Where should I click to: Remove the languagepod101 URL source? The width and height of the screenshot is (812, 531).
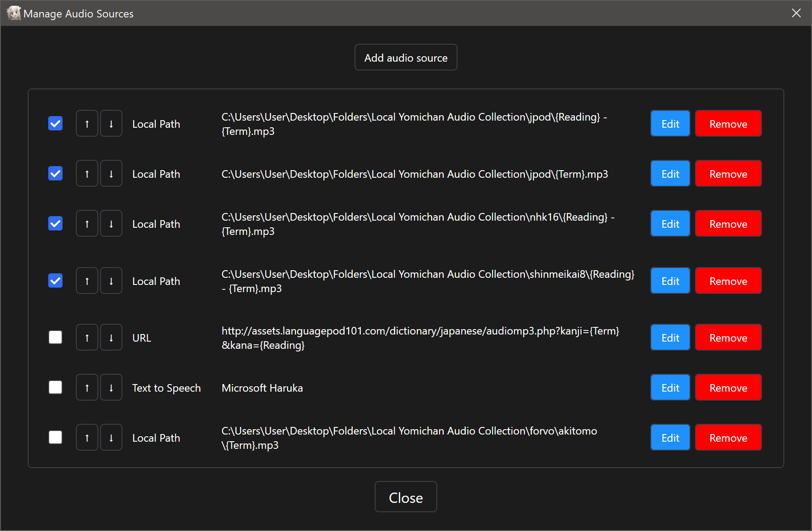pyautogui.click(x=728, y=338)
